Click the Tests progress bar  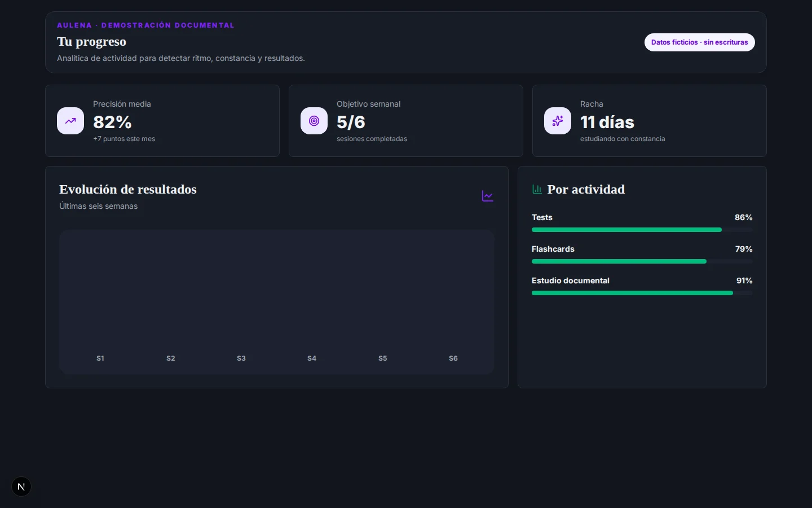(x=642, y=230)
